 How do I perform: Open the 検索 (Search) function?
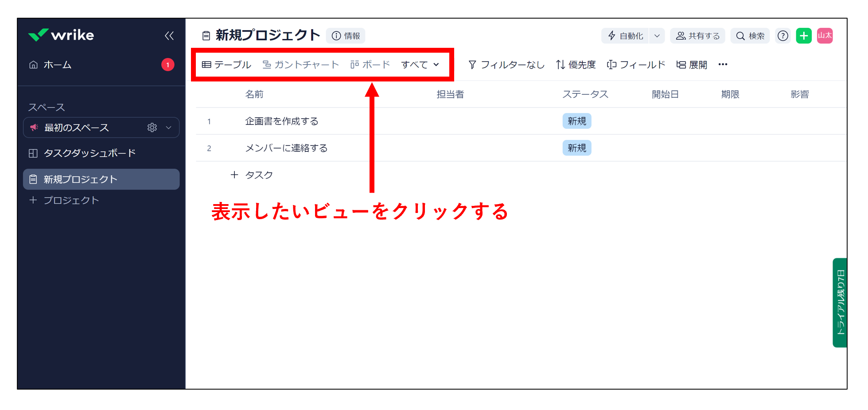coord(750,36)
